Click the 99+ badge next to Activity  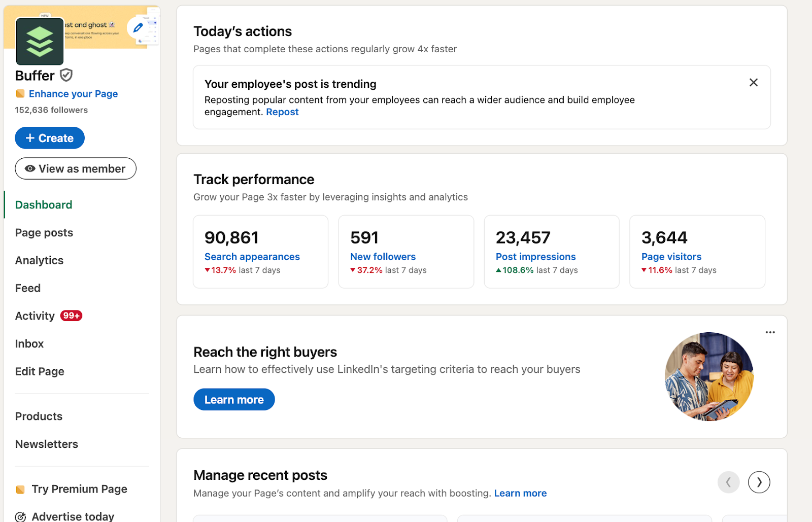(72, 316)
